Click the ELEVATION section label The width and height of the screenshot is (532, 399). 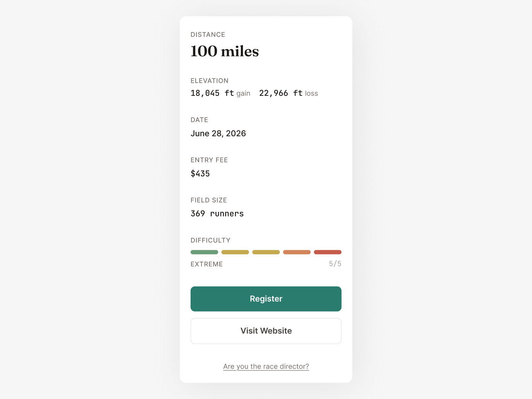coord(209,80)
